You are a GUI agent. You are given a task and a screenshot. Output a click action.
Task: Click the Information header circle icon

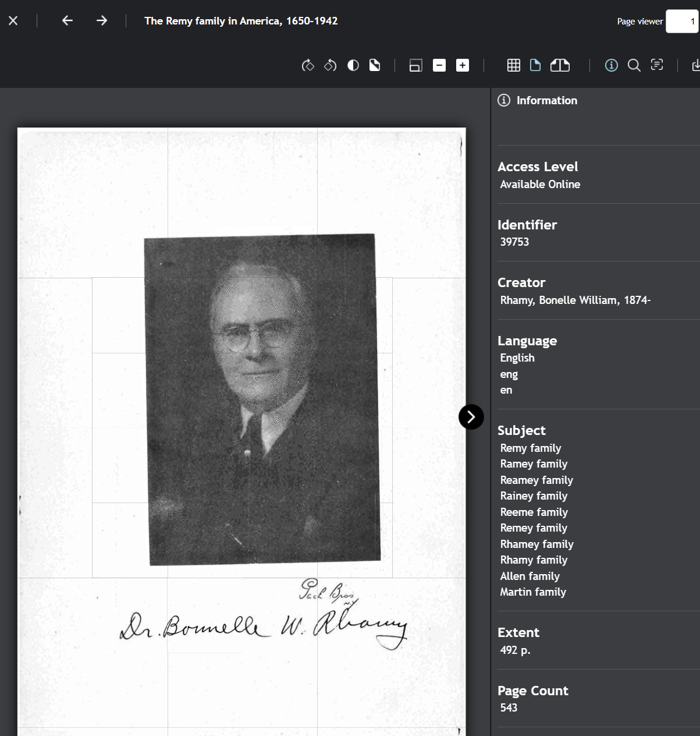pos(504,100)
